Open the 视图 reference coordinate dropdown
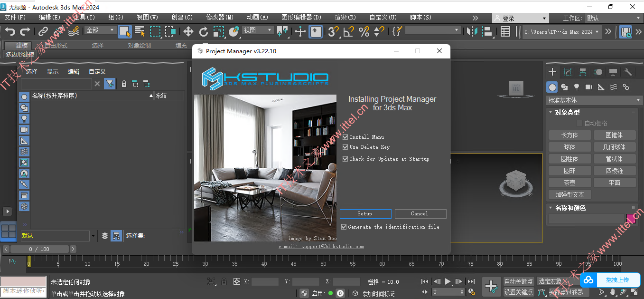The height and width of the screenshot is (299, 644). [258, 30]
